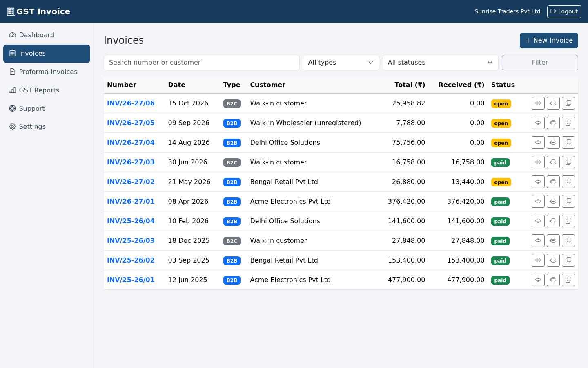Screen dimensions: 588x368
Task: View invoice INV/26-27/05 with eye icon
Action: [x=538, y=123]
